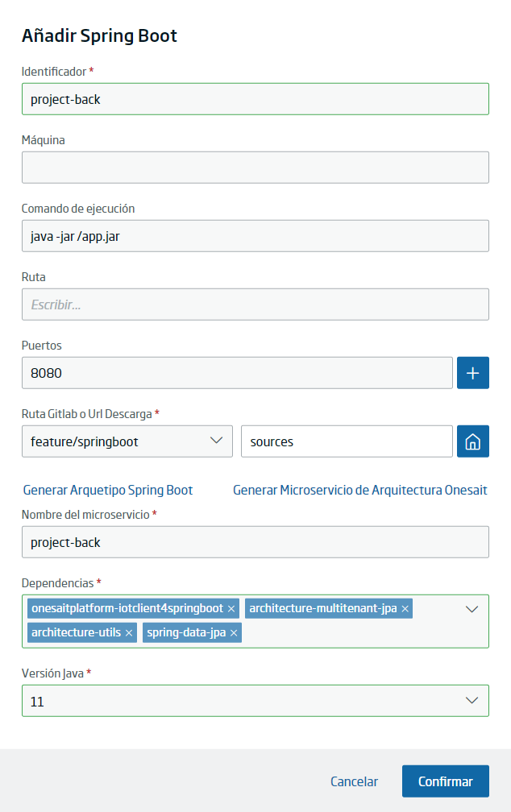Click the Nombre del microservicio field

[x=255, y=542]
